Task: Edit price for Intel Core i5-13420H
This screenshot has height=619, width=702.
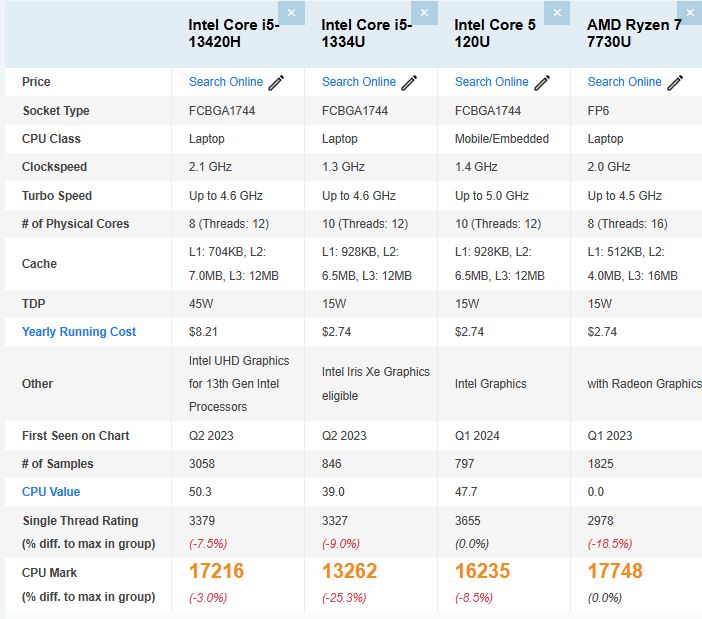Action: [x=277, y=82]
